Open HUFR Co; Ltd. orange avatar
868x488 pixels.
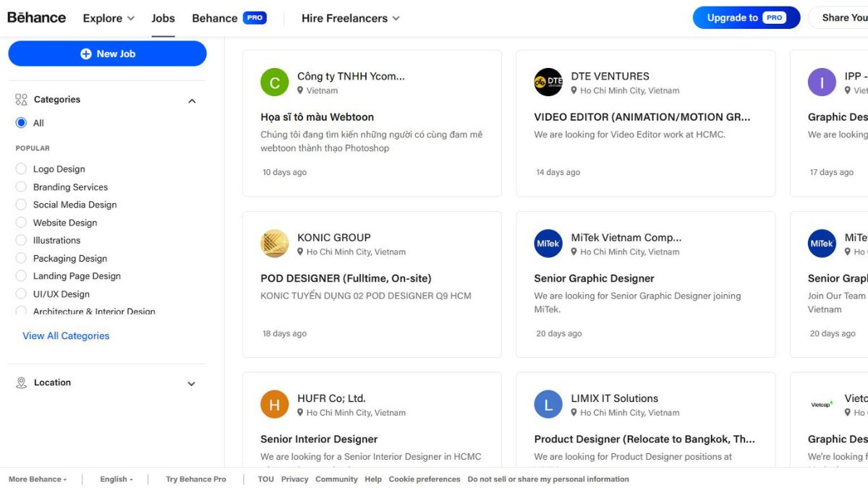point(274,405)
